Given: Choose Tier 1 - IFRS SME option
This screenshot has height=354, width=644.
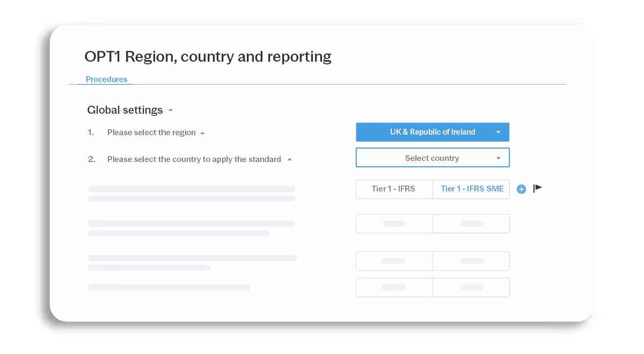Looking at the screenshot, I should (472, 189).
